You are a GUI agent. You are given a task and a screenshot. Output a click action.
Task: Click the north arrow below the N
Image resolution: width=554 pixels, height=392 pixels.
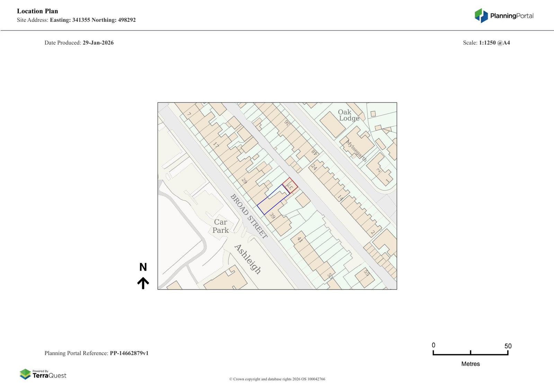143,283
